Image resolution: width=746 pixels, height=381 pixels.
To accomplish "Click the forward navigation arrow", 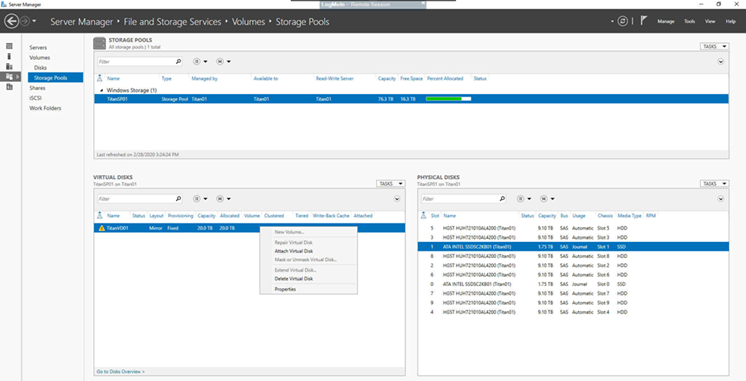I will 26,21.
